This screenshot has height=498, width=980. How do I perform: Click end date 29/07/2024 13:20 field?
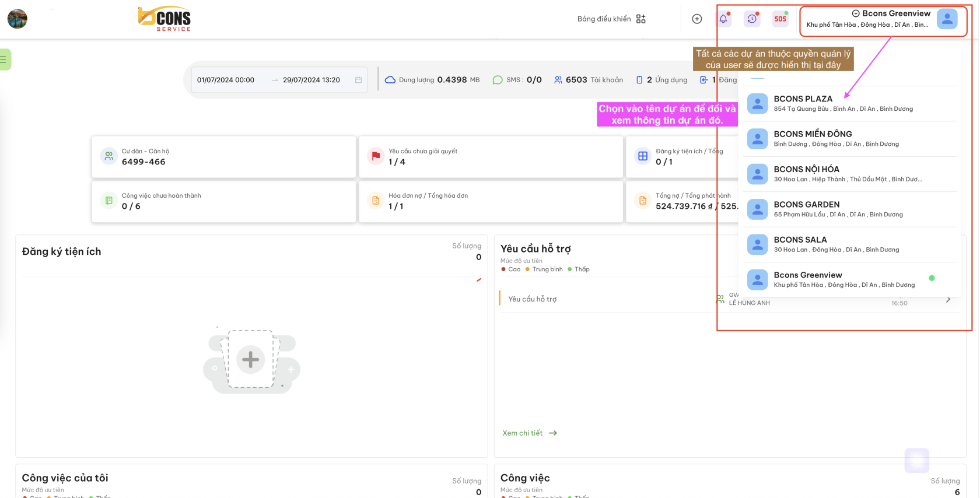coord(311,80)
